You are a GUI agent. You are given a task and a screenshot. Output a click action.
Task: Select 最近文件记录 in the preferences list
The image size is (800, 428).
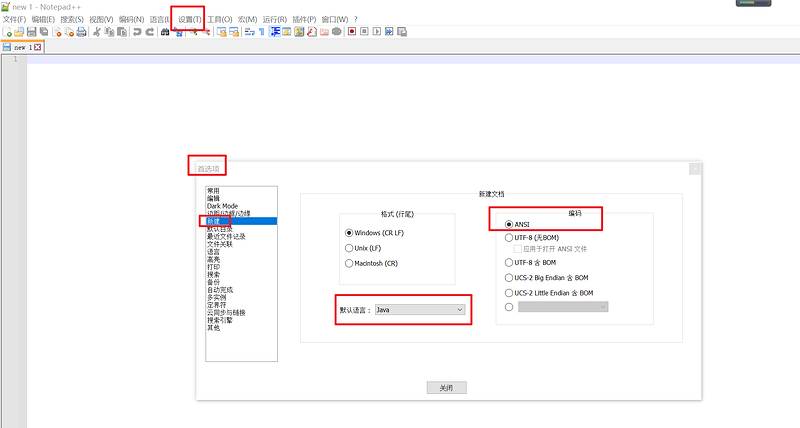coord(226,237)
